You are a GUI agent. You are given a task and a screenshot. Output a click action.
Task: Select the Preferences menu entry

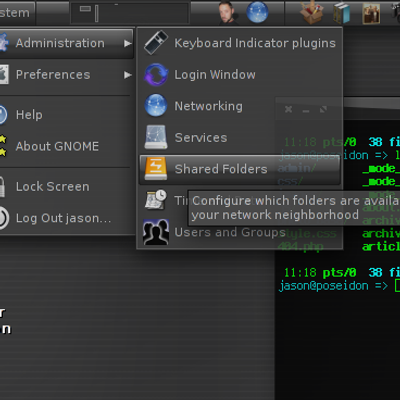tap(66, 75)
